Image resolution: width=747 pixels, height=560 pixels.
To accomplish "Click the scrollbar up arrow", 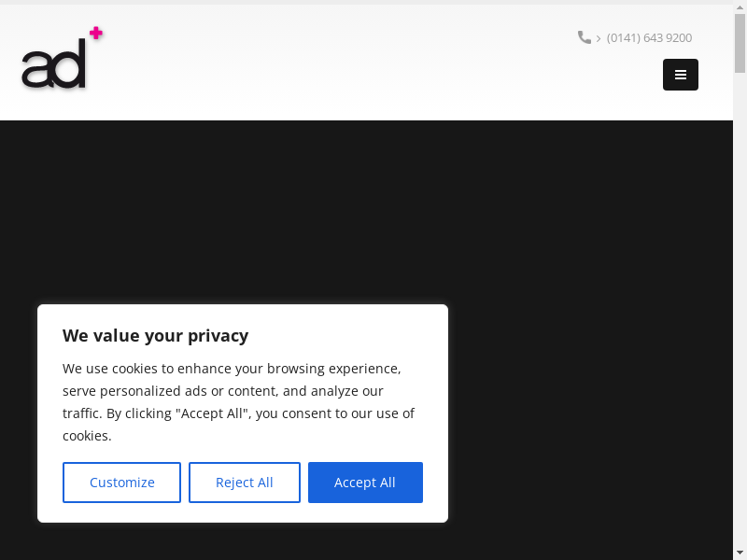I will pos(740,11).
